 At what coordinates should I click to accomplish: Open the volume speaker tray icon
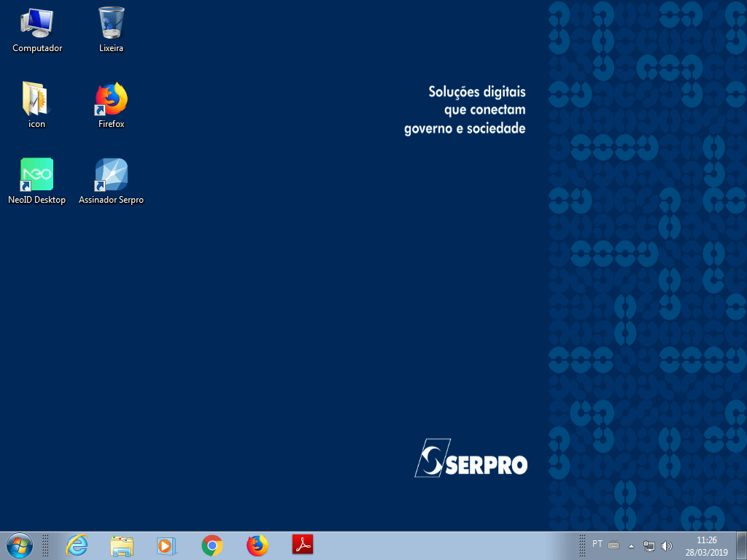click(667, 546)
